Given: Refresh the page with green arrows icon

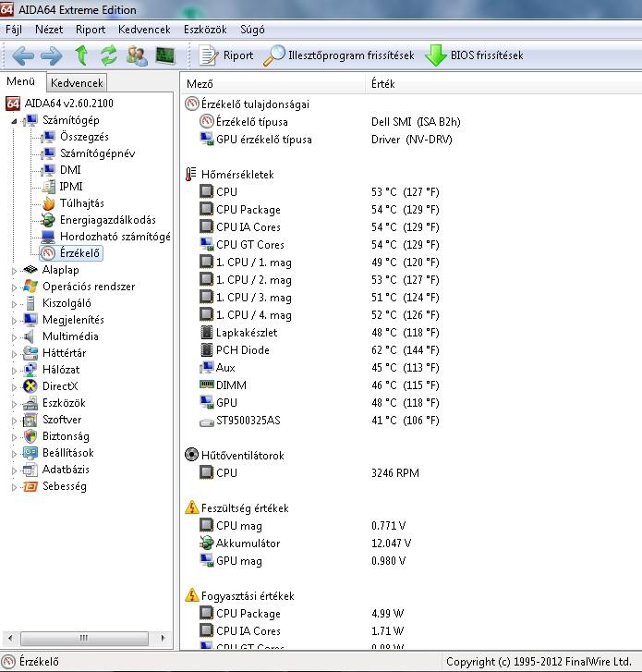Looking at the screenshot, I should (109, 55).
